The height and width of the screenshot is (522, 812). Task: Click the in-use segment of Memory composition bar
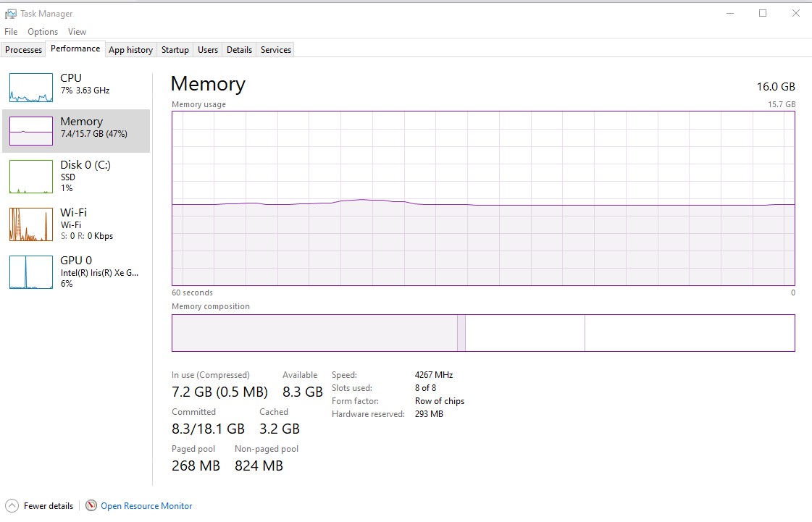[x=314, y=333]
